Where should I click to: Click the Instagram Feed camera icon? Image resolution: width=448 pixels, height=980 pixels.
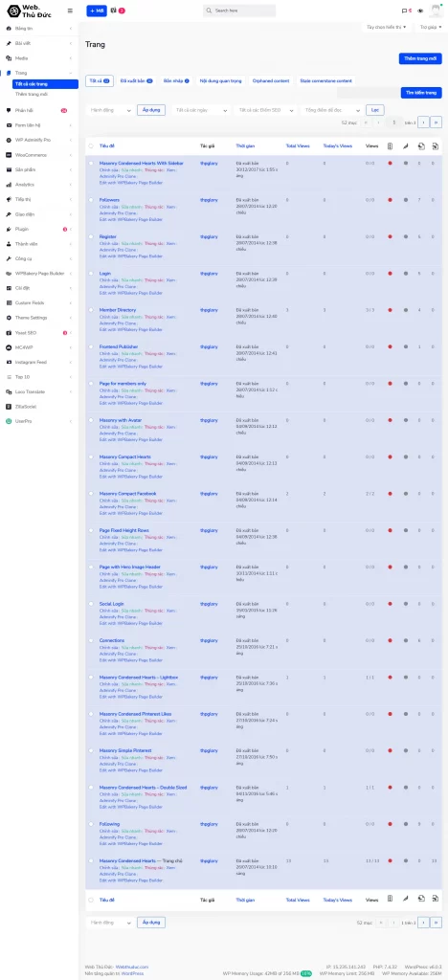(x=9, y=362)
